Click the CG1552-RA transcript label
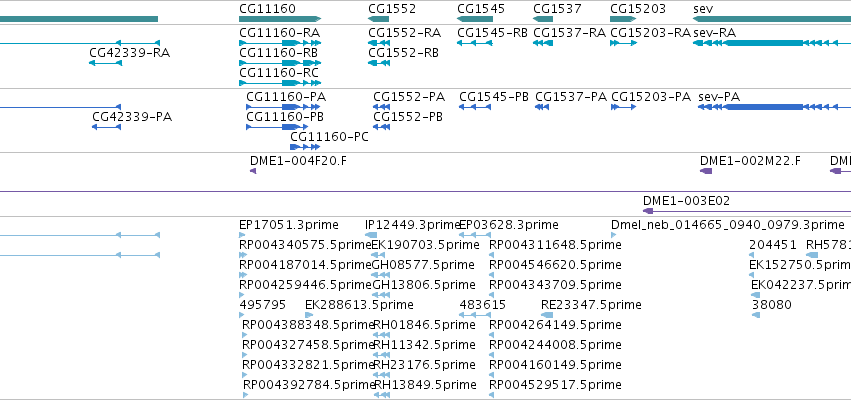 (404, 33)
